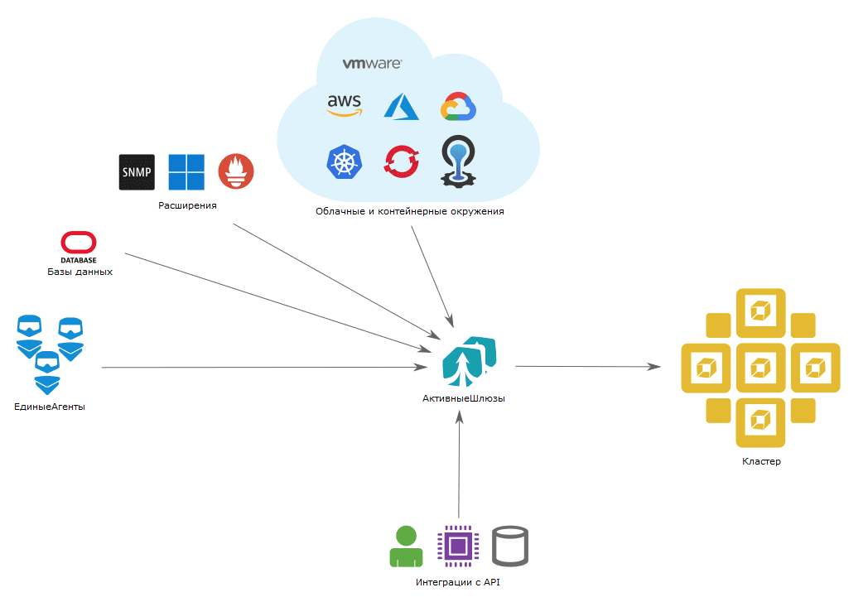Screen dimensions: 868x602
Task: Click the blue Windows logo icon
Action: (x=186, y=172)
